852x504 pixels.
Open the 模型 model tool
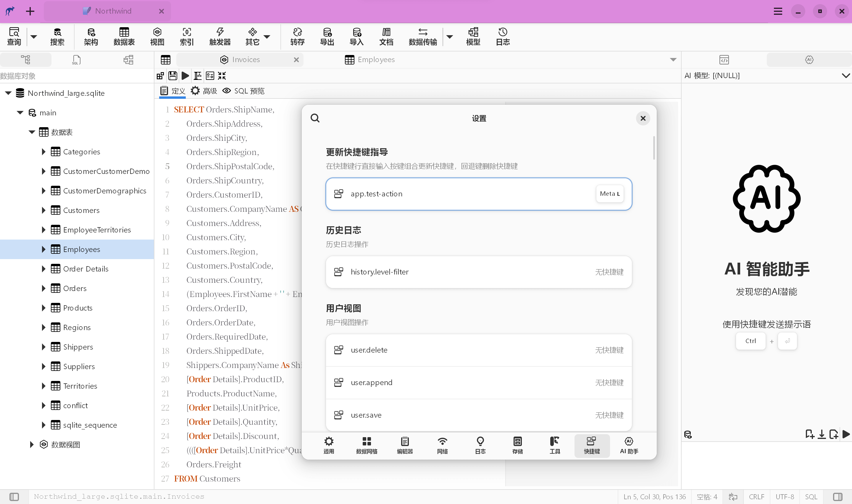pos(473,36)
